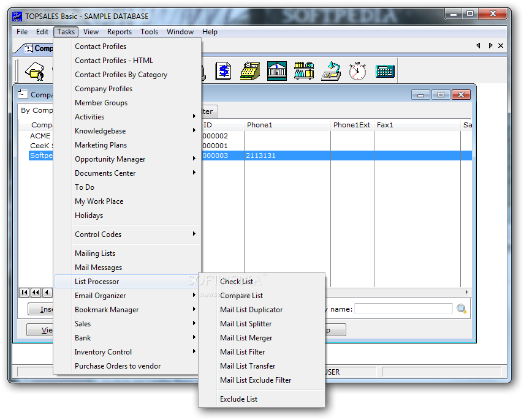This screenshot has width=524, height=420.
Task: Expand the Knowledgebase submenu
Action: pos(127,130)
